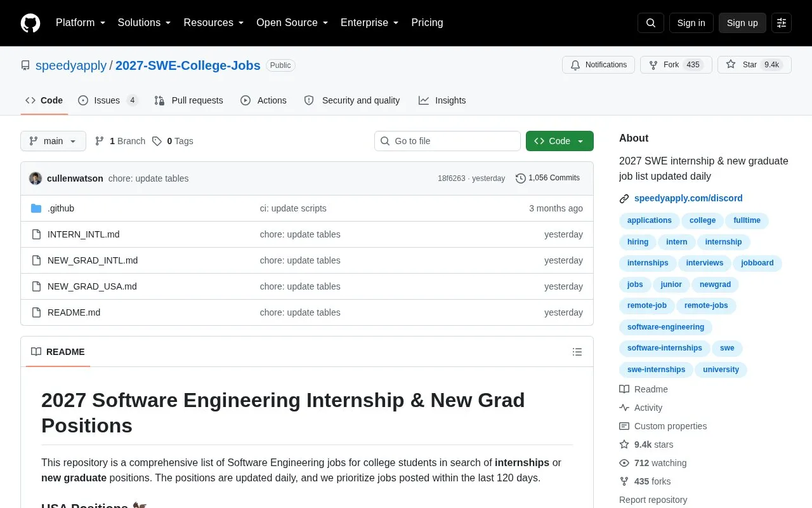Select the remote-jobs topic tag
Screen dimensions: 812x508
(x=706, y=305)
